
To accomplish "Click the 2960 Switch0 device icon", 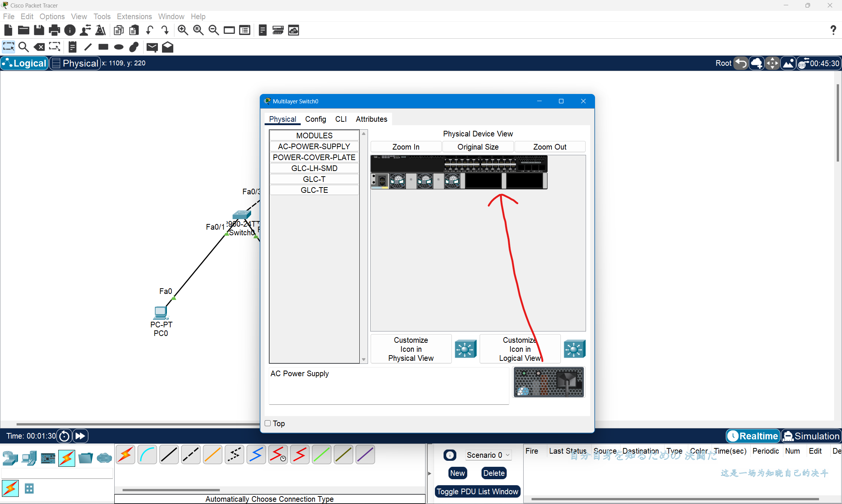I will point(241,215).
